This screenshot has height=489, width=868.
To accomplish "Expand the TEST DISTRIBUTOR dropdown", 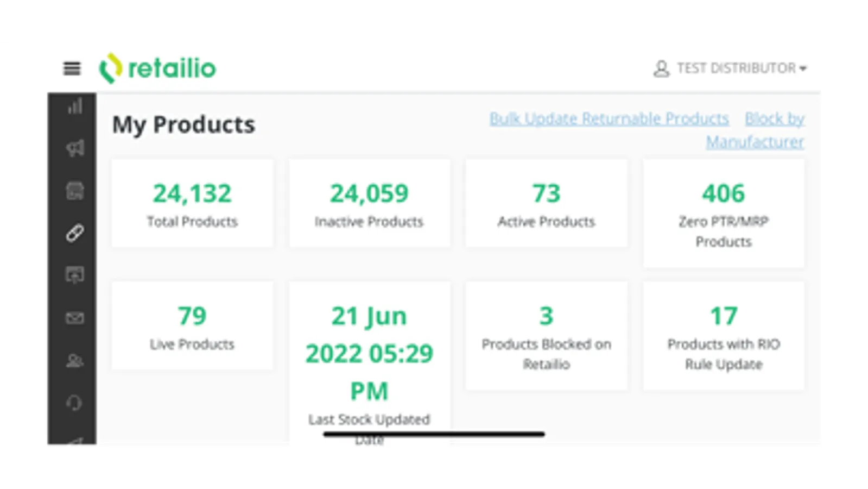I will (x=742, y=68).
